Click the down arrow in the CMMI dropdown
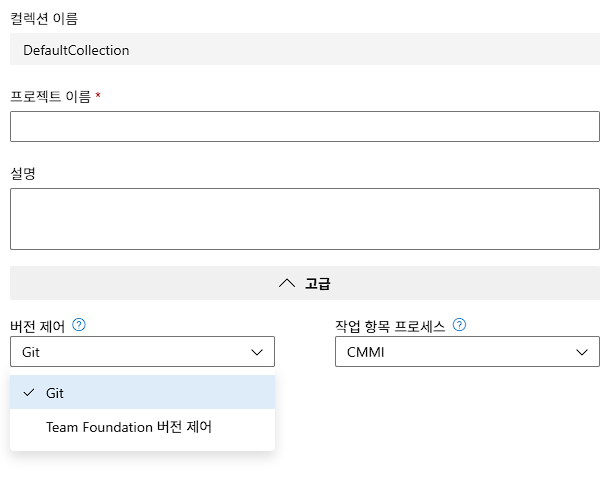 582,352
